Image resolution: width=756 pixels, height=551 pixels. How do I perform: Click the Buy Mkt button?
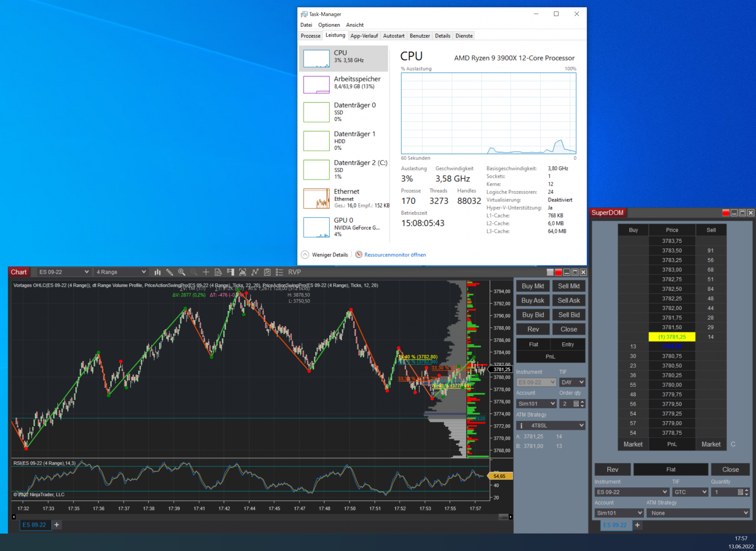tap(533, 286)
